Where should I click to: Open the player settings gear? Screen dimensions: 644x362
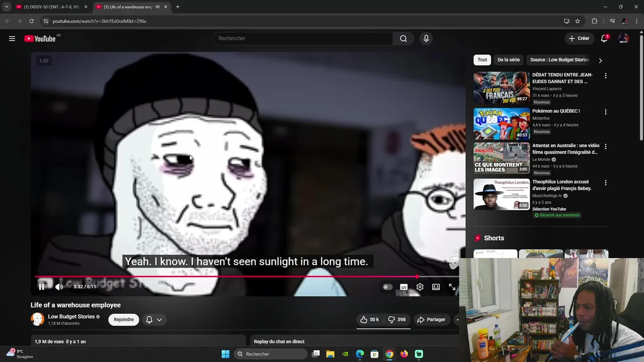pyautogui.click(x=420, y=287)
